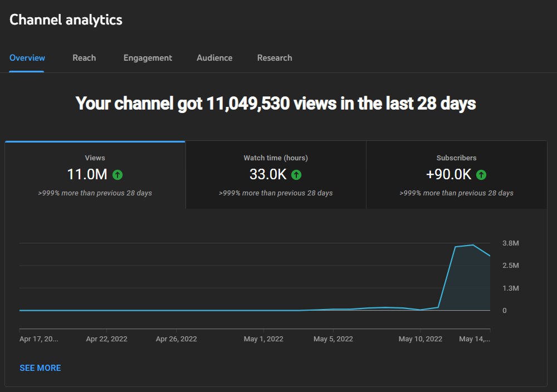
Task: Select the Views metric card
Action: point(95,175)
